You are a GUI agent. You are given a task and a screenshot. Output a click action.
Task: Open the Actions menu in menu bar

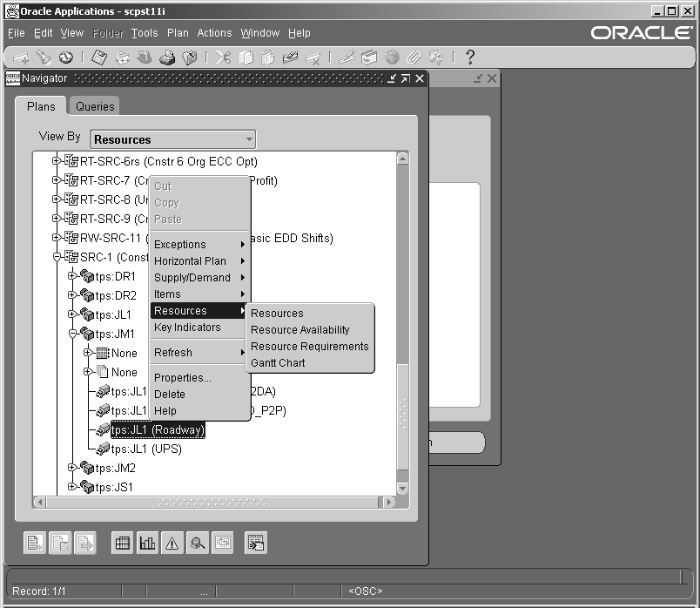pos(215,33)
